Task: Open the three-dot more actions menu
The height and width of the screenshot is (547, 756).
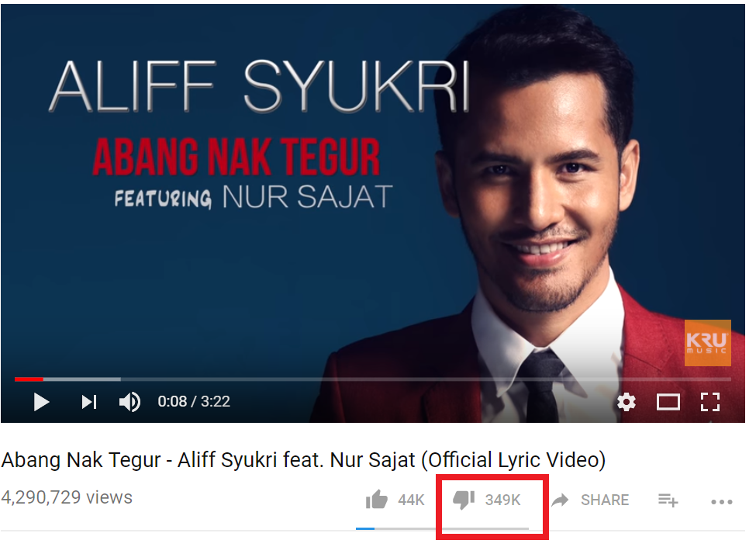Action: click(x=722, y=502)
